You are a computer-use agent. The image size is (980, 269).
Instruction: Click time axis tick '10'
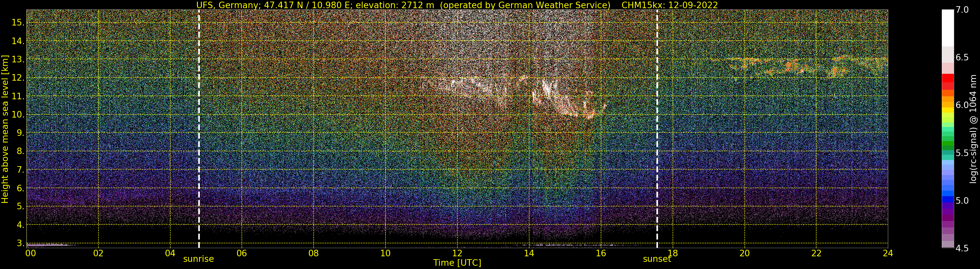click(x=385, y=253)
